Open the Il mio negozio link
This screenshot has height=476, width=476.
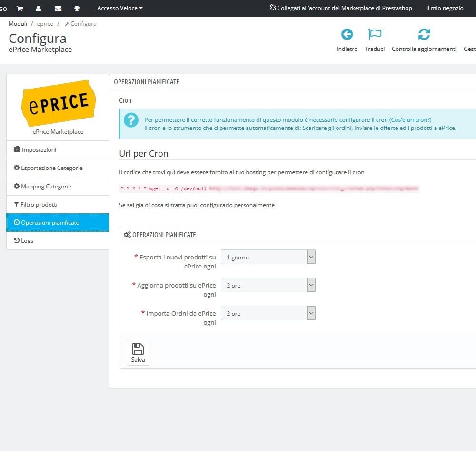[x=445, y=8]
